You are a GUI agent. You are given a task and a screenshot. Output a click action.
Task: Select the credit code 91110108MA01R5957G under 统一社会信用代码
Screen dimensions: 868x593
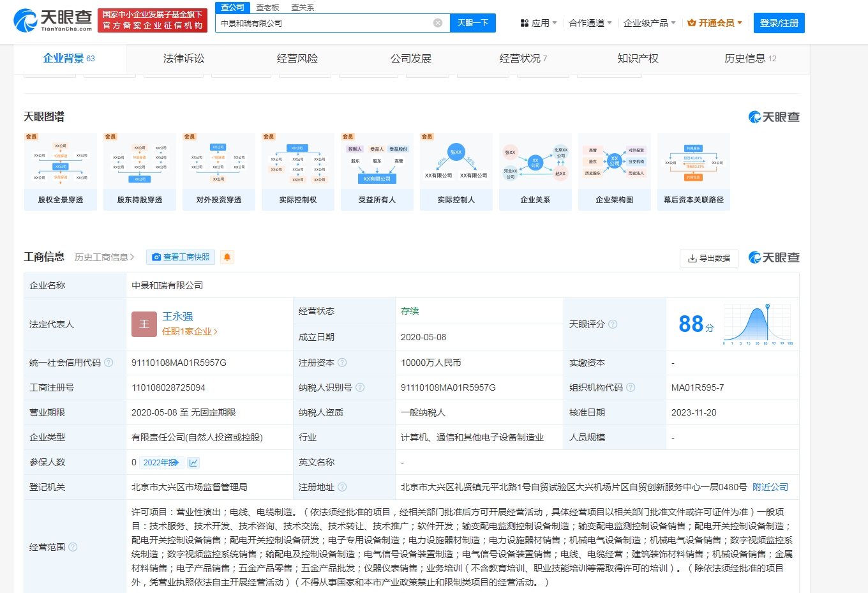point(179,363)
